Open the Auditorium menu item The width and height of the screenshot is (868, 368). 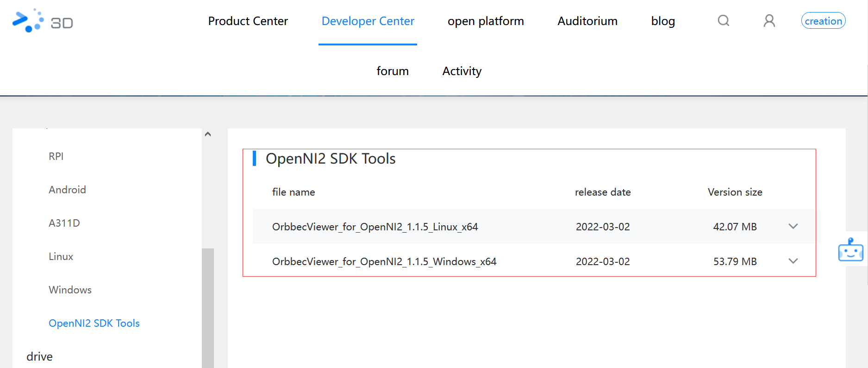pos(587,21)
